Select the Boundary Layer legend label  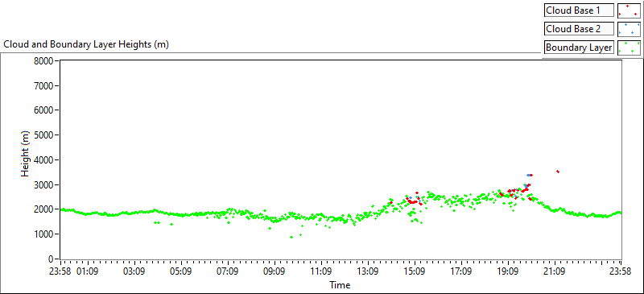click(x=579, y=48)
